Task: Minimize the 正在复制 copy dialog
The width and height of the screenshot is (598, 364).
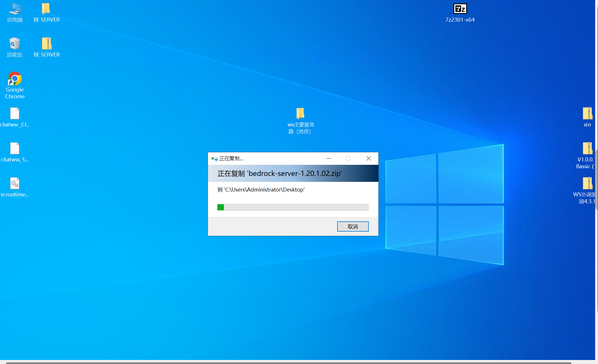Action: click(x=329, y=159)
